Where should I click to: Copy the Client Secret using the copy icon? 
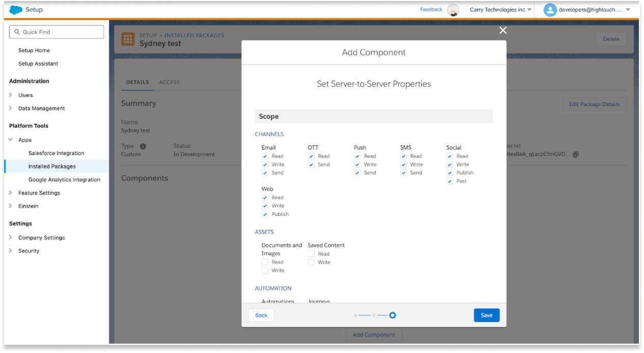[576, 154]
